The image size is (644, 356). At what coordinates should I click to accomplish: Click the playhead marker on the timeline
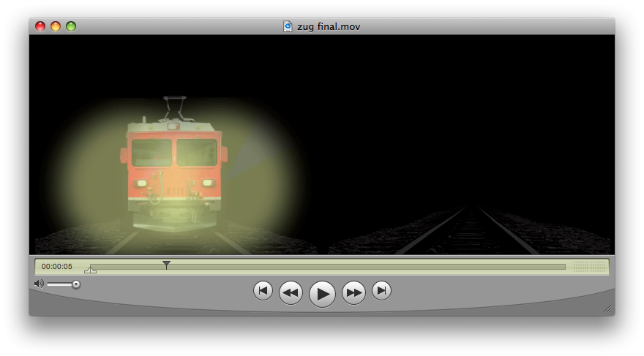[166, 265]
